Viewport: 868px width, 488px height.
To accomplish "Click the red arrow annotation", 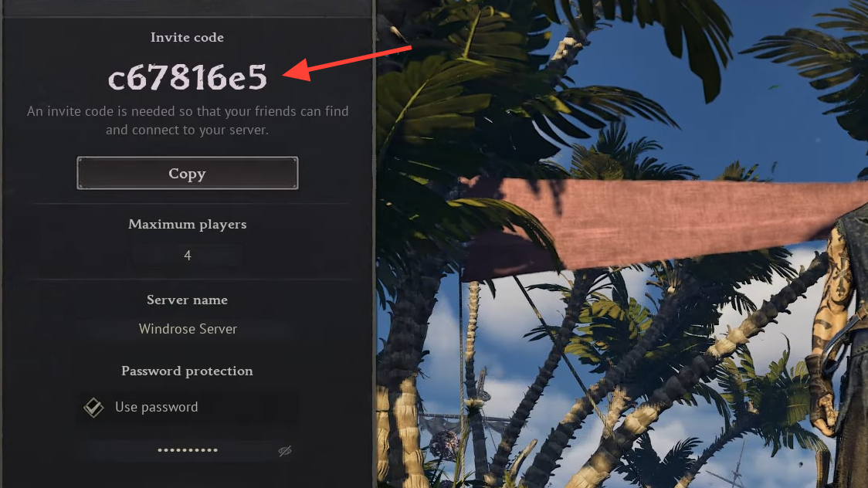I will (347, 63).
